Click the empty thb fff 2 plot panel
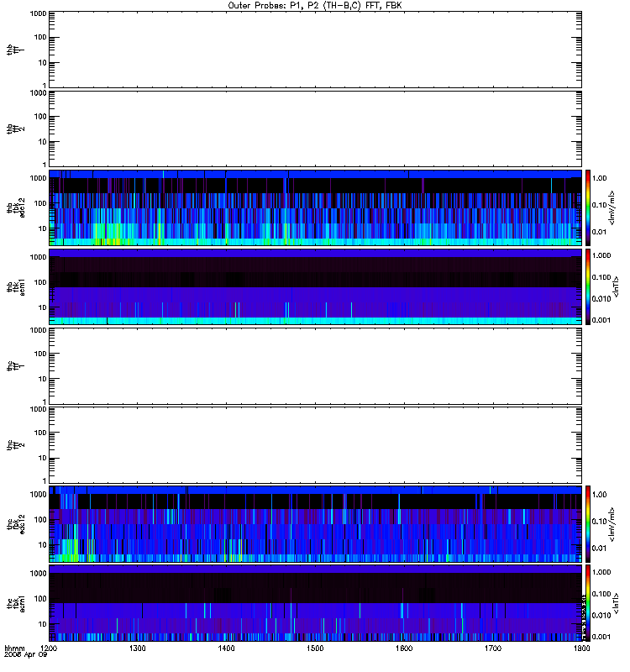This screenshot has height=672, width=630. pyautogui.click(x=315, y=129)
